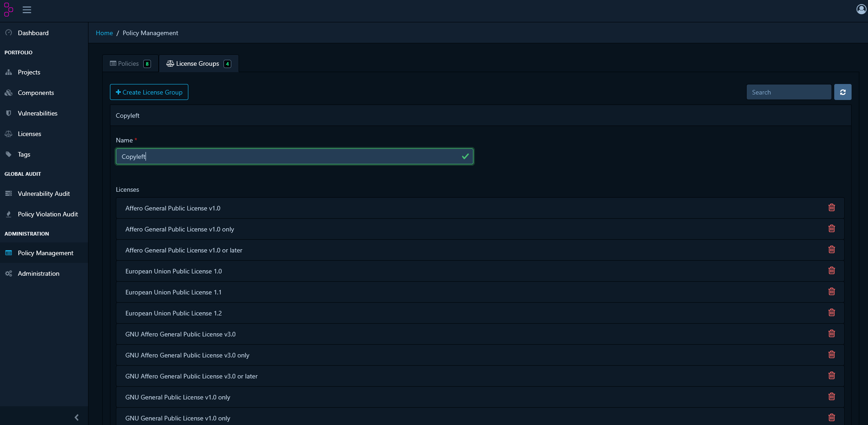Switch to the Policies tab
The height and width of the screenshot is (425, 868).
coord(130,63)
